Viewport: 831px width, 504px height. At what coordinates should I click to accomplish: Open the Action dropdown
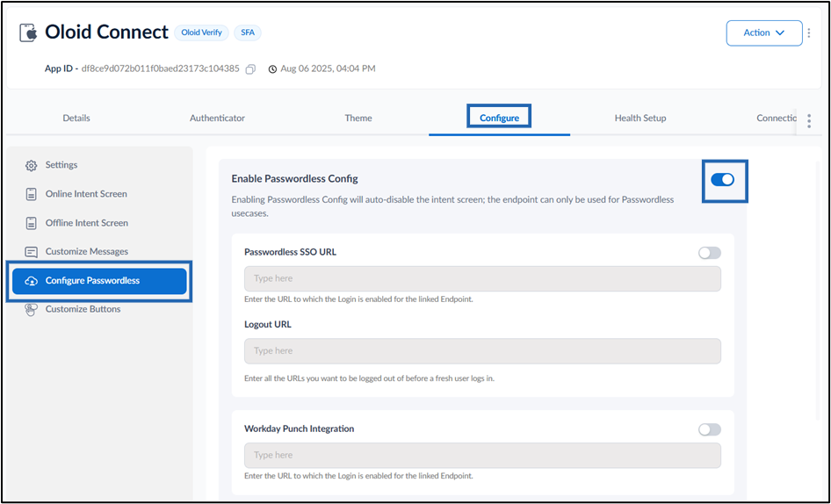pyautogui.click(x=763, y=32)
